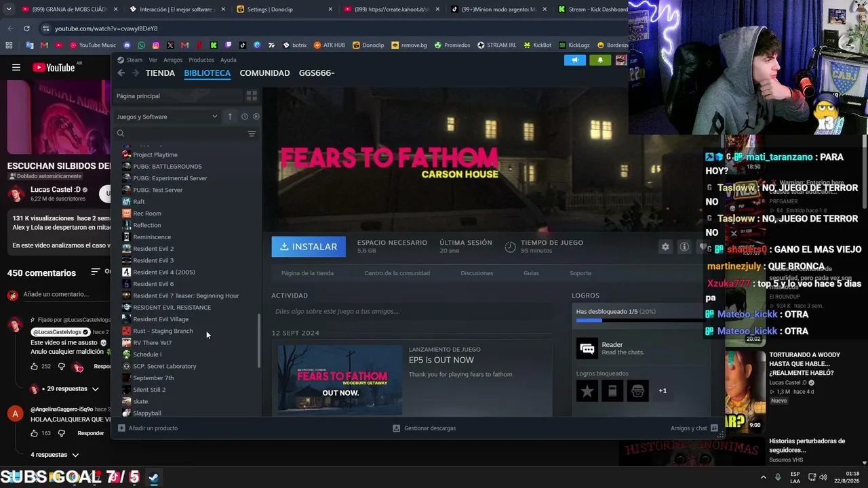Open Steam notifications bell

click(x=600, y=60)
